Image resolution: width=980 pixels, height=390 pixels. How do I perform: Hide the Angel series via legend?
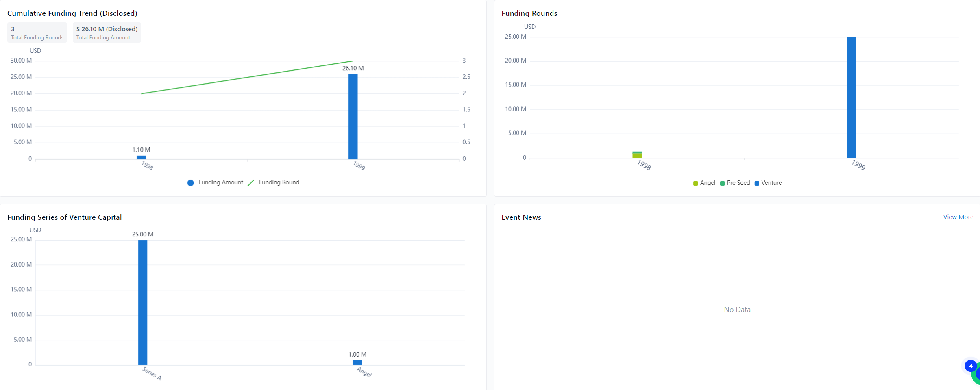click(704, 183)
